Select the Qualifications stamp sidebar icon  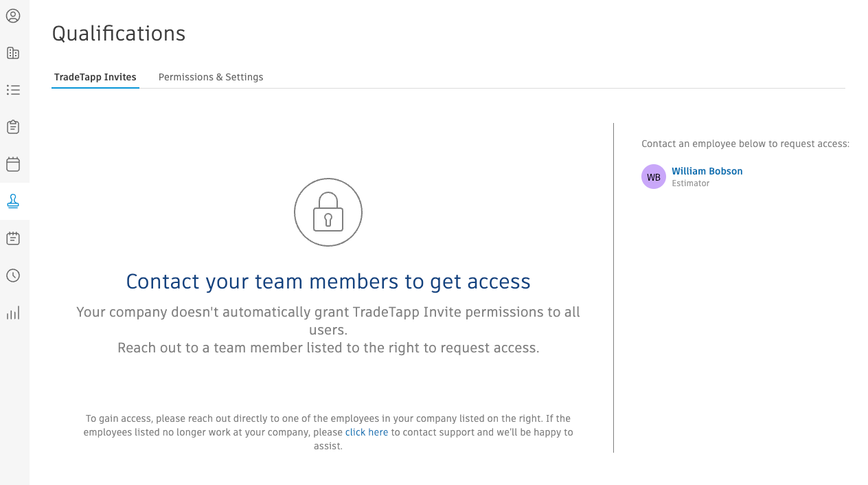(x=13, y=201)
